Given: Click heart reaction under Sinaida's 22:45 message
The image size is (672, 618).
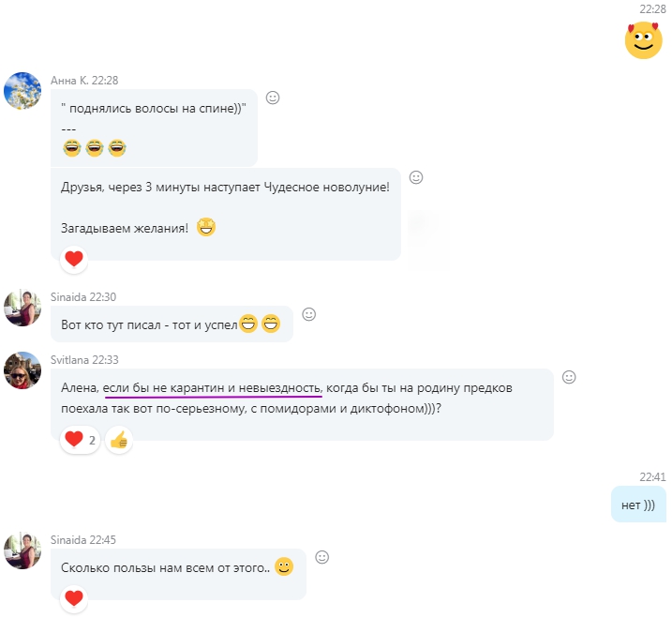Looking at the screenshot, I should pos(74,598).
